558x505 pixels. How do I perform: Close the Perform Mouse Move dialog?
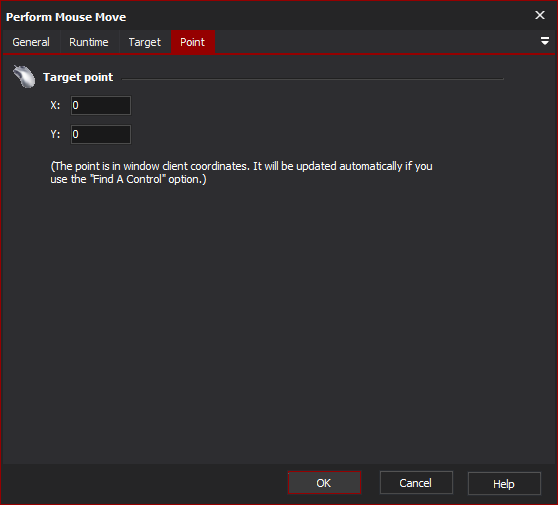coord(539,15)
